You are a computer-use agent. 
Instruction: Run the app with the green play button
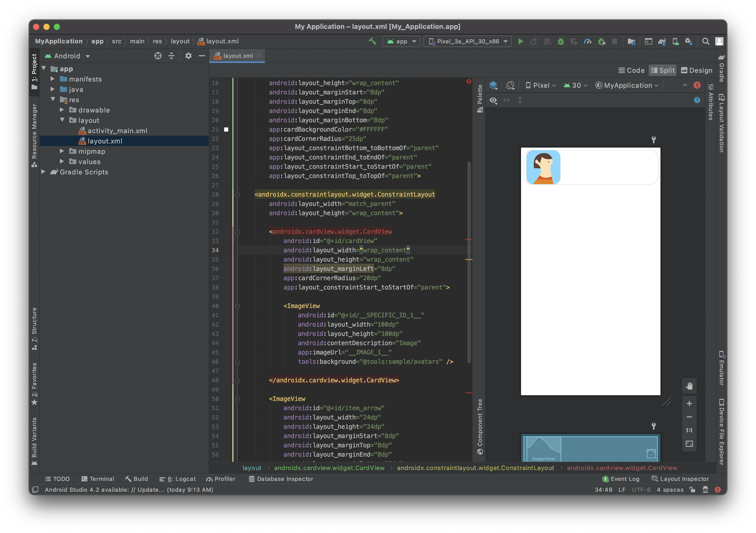point(521,41)
